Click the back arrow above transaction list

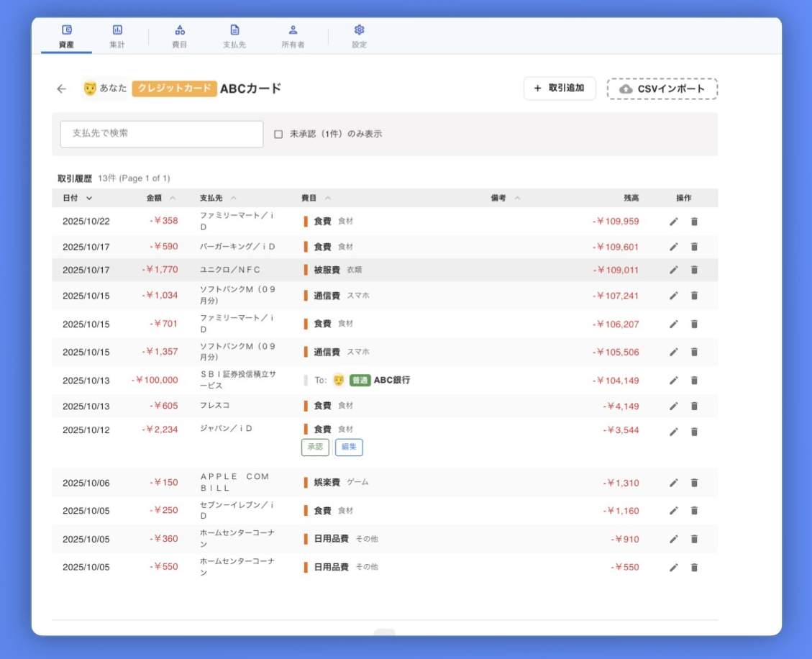pyautogui.click(x=61, y=88)
